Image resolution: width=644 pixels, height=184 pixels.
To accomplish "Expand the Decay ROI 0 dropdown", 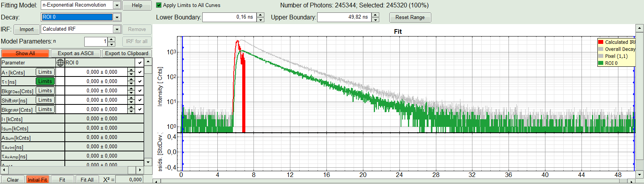I will pyautogui.click(x=117, y=17).
